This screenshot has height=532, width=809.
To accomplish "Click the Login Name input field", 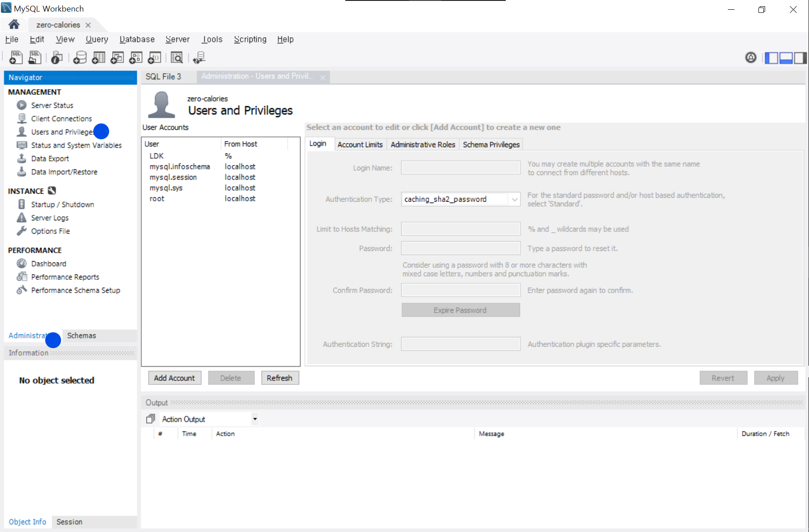I will 461,168.
